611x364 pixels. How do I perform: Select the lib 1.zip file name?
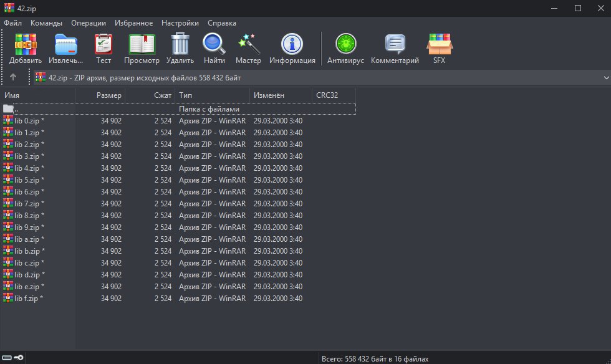click(29, 133)
